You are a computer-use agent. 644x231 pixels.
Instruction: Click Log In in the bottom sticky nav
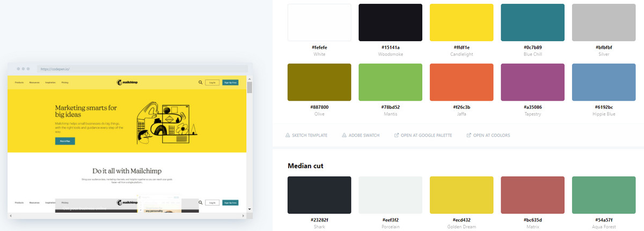point(212,203)
